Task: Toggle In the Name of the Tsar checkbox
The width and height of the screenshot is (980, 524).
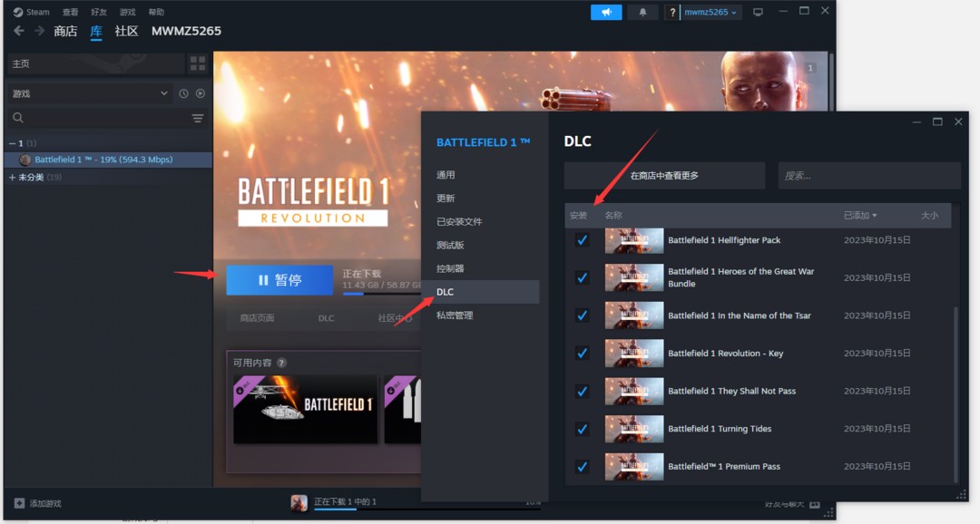Action: [x=582, y=315]
